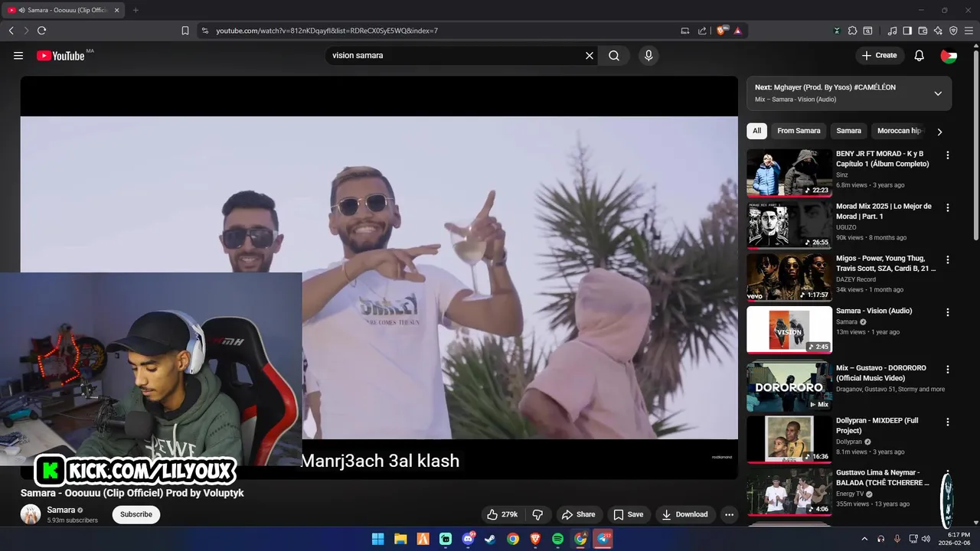Open options for Samara Vision Audio
The width and height of the screenshot is (980, 551).
[948, 313]
